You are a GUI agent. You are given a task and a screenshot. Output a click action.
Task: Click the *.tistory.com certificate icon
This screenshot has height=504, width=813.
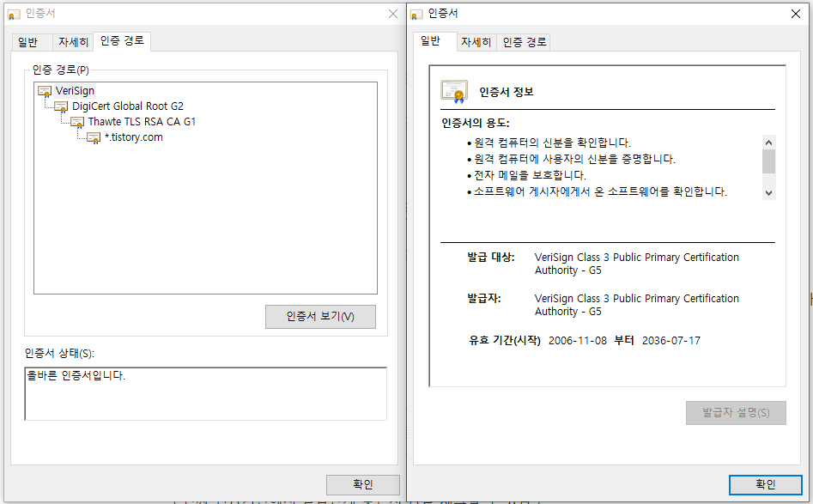pyautogui.click(x=94, y=138)
